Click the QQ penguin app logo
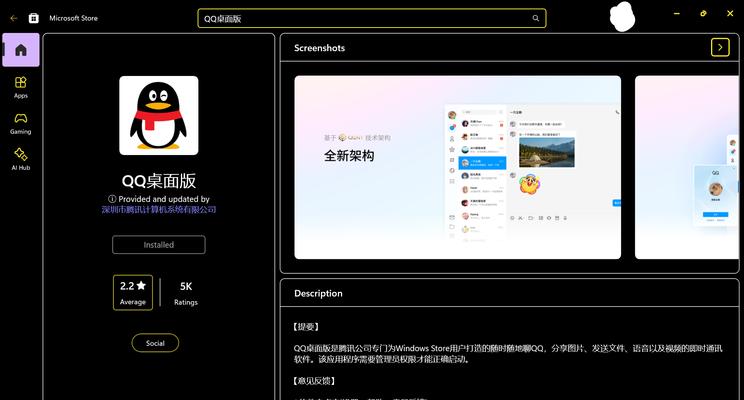 (159, 115)
